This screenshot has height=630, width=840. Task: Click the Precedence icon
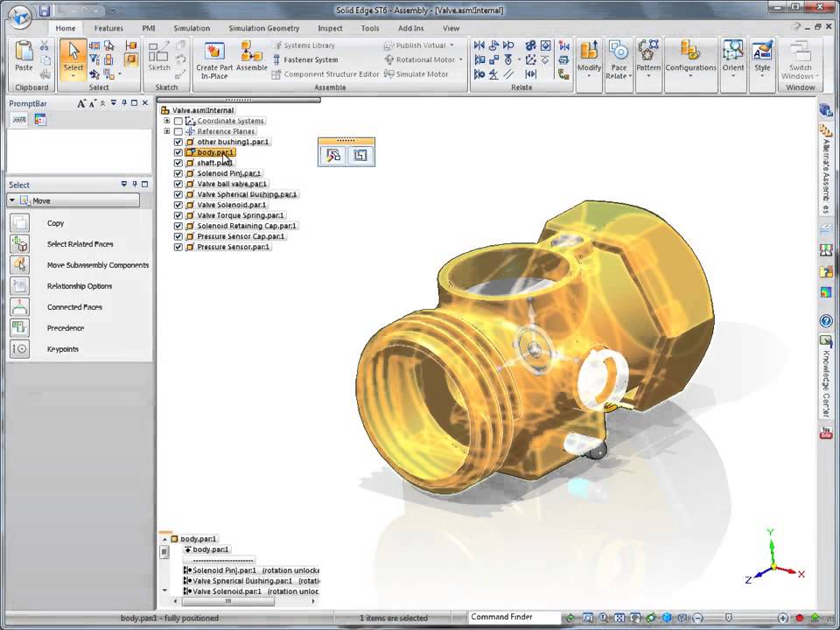20,328
